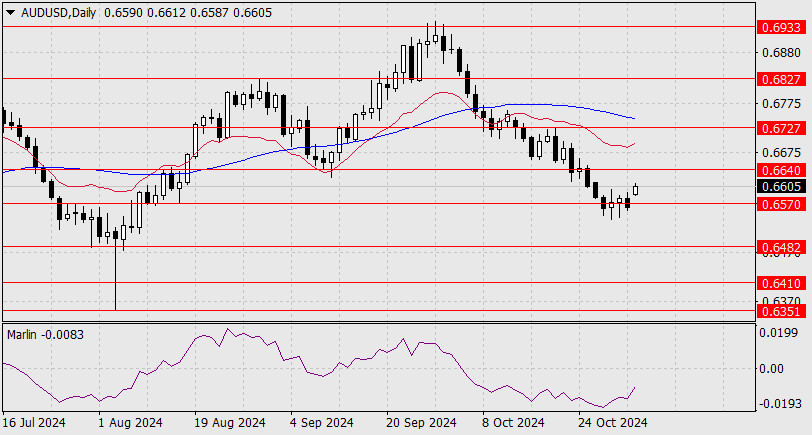Click the 0.00 Marlin scale value

point(771,369)
